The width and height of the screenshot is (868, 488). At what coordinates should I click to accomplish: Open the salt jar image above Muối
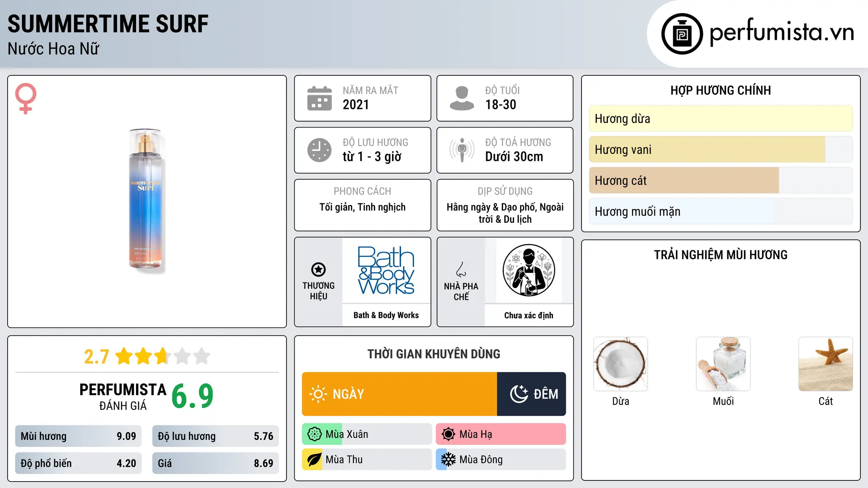pyautogui.click(x=723, y=364)
